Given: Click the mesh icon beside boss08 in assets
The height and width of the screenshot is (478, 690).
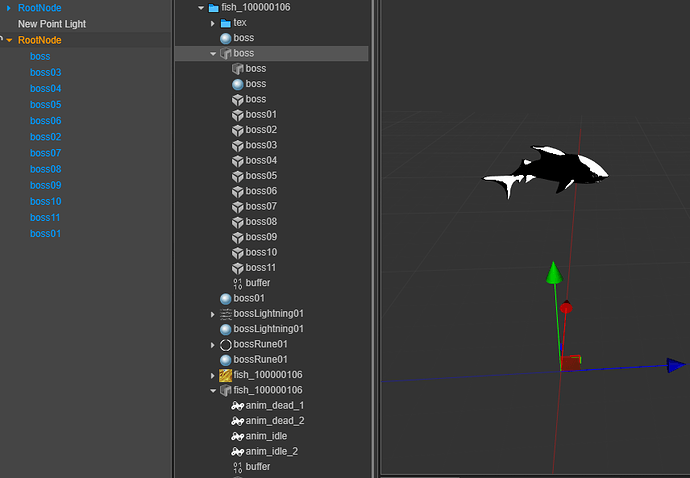Looking at the screenshot, I should 238,222.
